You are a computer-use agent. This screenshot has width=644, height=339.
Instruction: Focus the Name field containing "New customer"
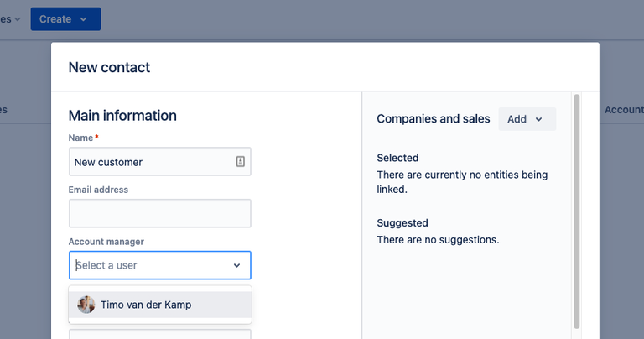pos(151,162)
